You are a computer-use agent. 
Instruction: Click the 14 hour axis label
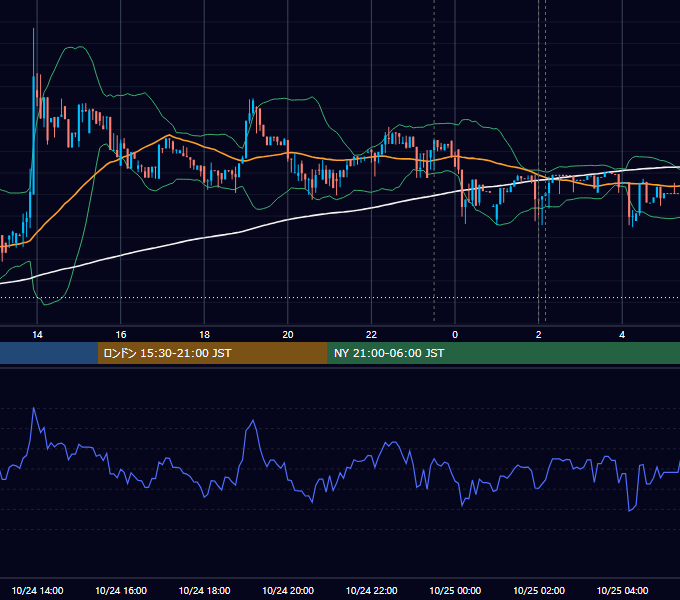tap(37, 335)
